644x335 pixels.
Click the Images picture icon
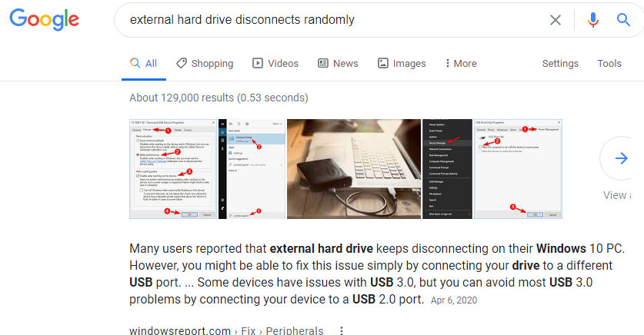(383, 63)
